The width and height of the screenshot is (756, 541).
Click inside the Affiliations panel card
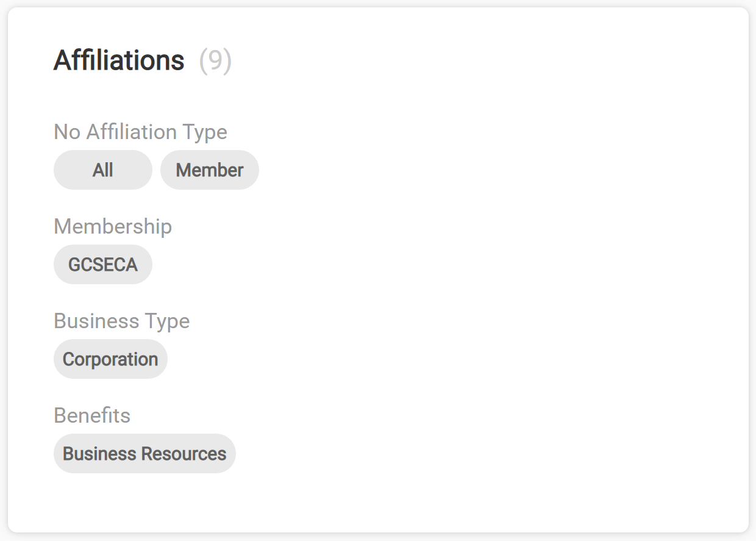427,268
